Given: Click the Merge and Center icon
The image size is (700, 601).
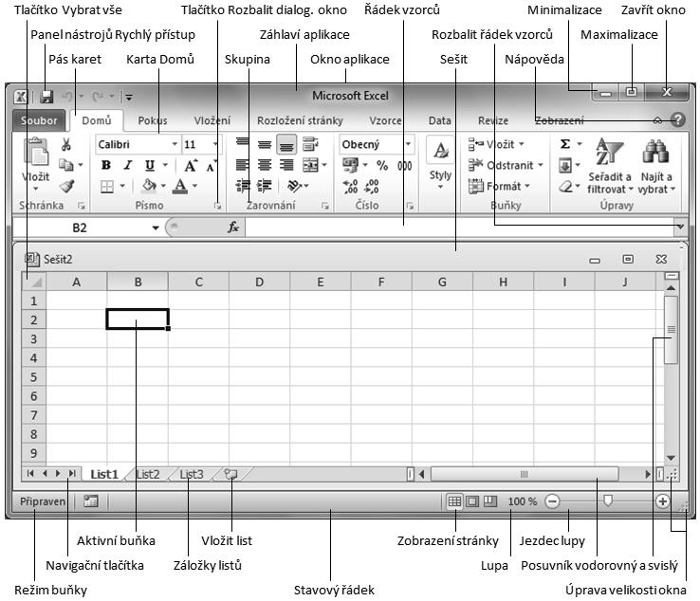Looking at the screenshot, I should point(311,165).
